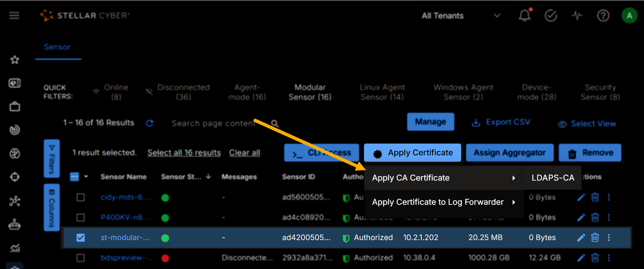Open the selection options dropdown caret
The height and width of the screenshot is (269, 644).
[86, 177]
